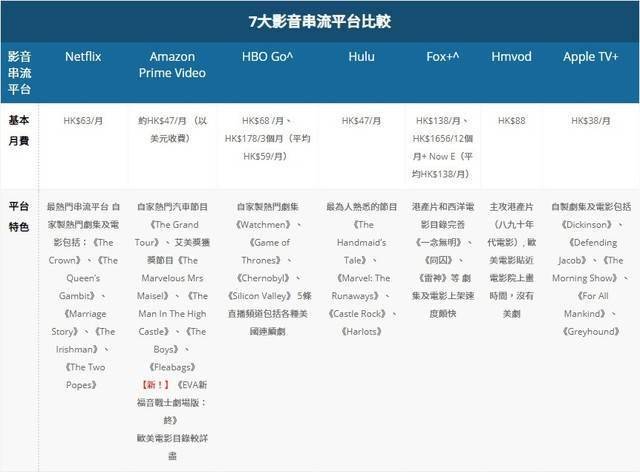Click the red 【新！】 tag in Amazon column
Image resolution: width=640 pixels, height=472 pixels.
tap(155, 385)
